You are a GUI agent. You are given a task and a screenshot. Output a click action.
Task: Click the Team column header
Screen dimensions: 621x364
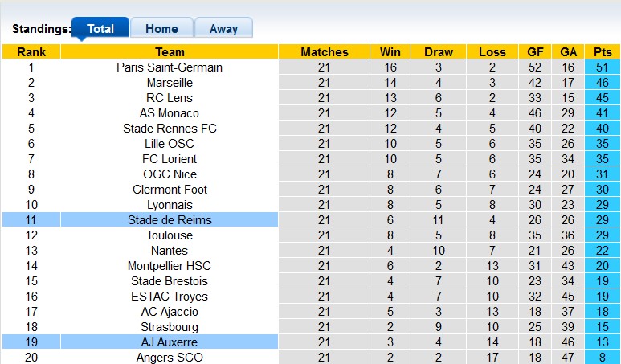(x=170, y=52)
